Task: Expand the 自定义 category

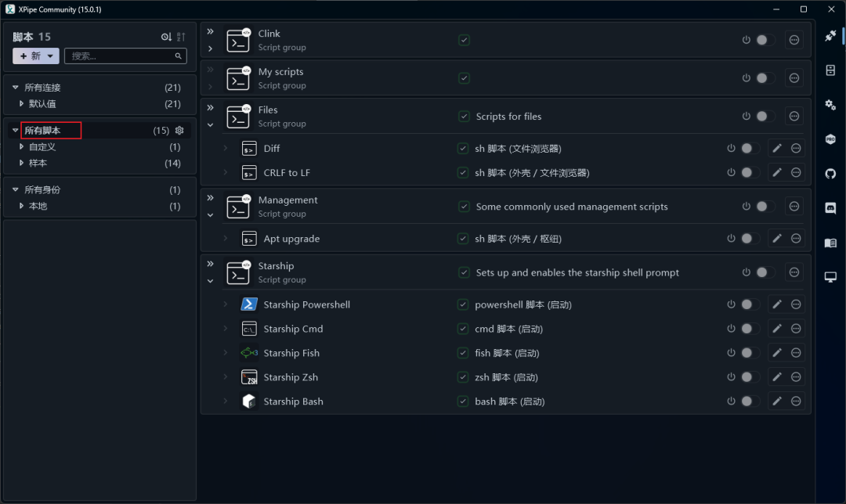Action: 21,146
